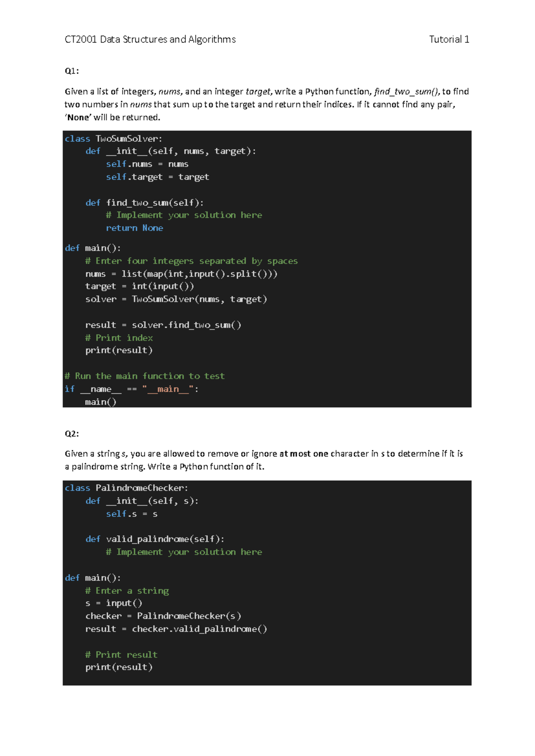Click the # Print result comment
535x756 pixels.
pyautogui.click(x=121, y=655)
